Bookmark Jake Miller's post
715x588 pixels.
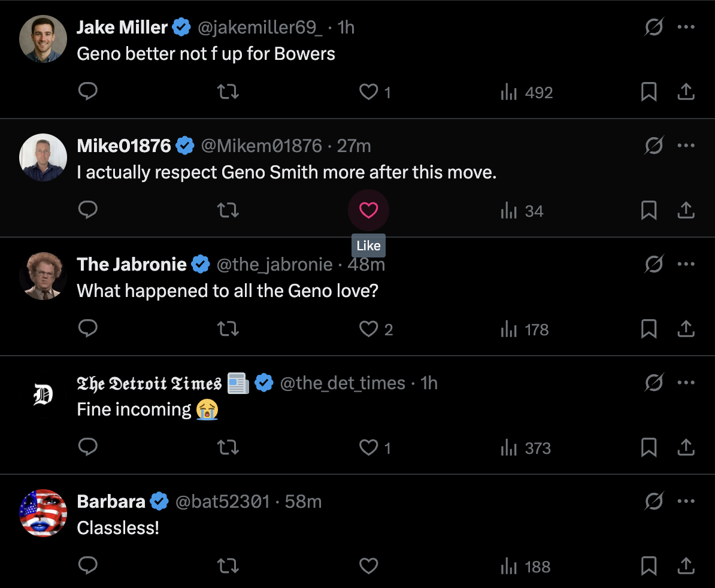tap(649, 92)
